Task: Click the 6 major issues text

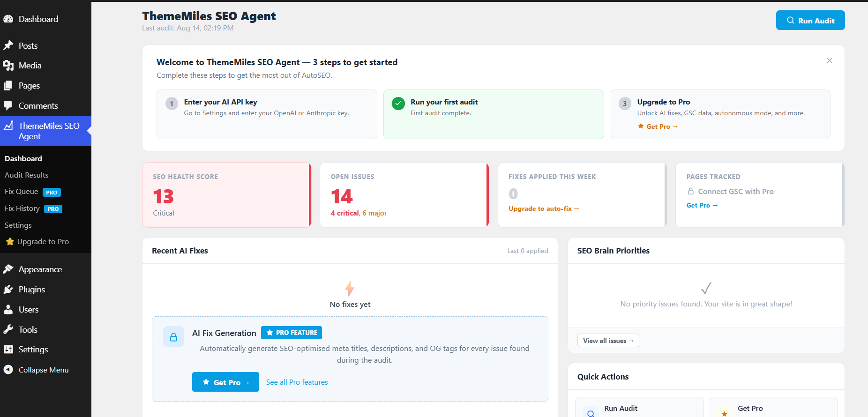Action: (374, 213)
